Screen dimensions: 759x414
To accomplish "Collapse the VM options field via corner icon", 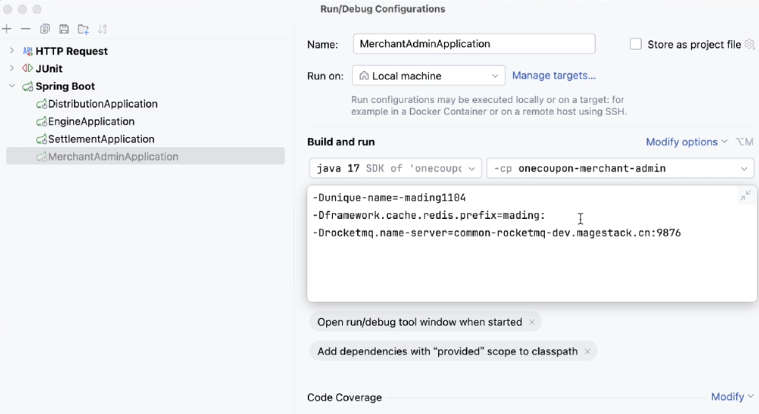I will (x=745, y=197).
